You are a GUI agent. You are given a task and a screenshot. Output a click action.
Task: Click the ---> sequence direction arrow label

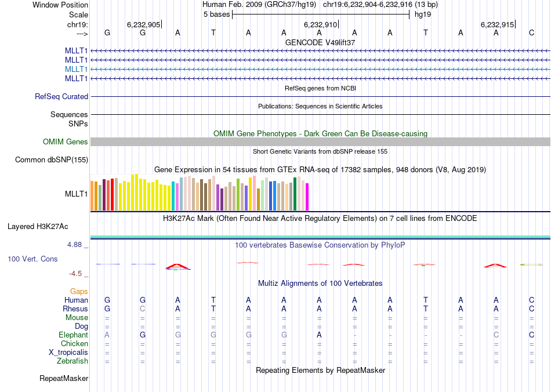(x=82, y=34)
